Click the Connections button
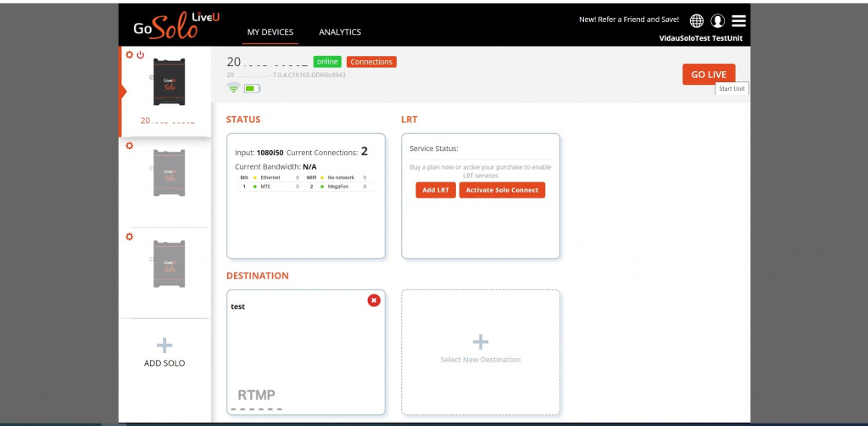868x426 pixels. 371,61
